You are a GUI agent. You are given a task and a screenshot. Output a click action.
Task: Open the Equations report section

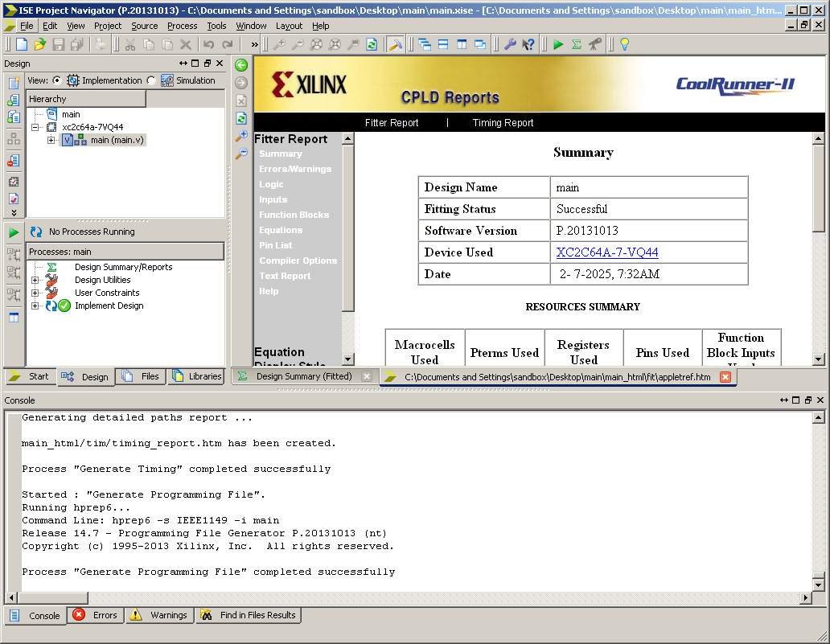pyautogui.click(x=281, y=230)
